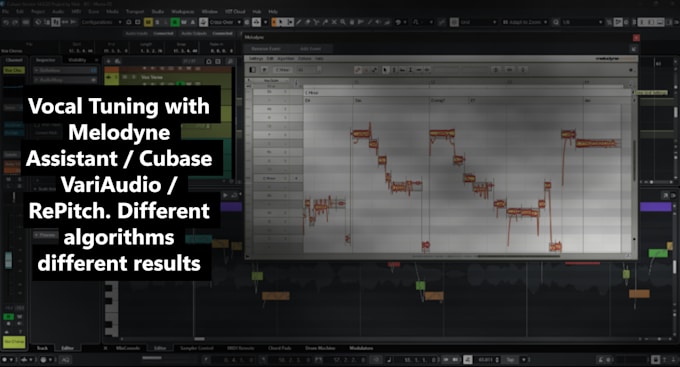Select the Range Selection tool
Screen dimensions: 680x367
[290, 22]
